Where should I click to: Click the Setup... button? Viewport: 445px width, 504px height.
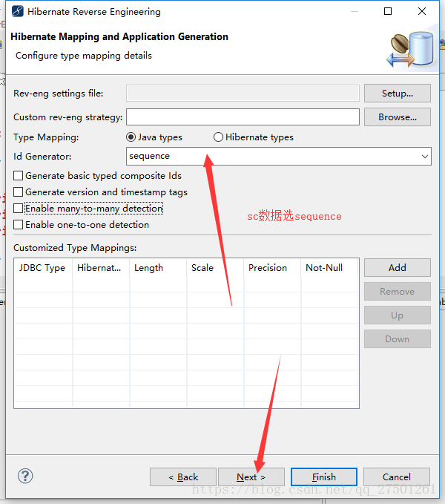pos(397,94)
